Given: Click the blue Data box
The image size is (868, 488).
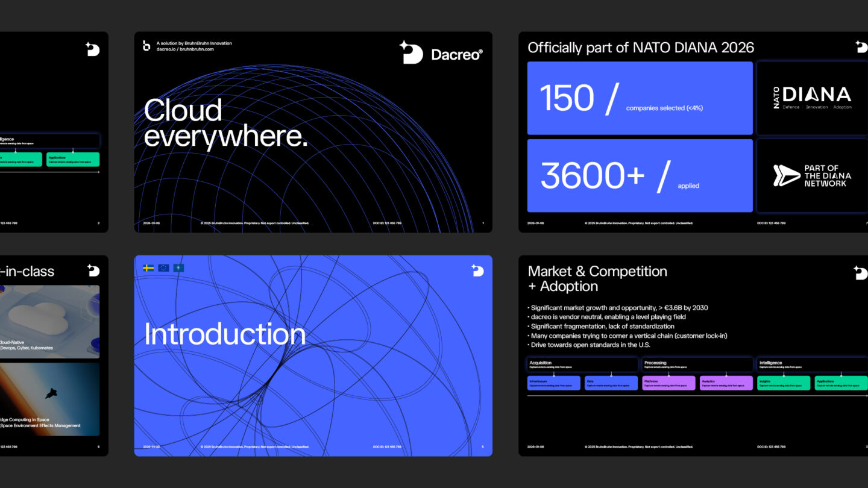Looking at the screenshot, I should 611,383.
